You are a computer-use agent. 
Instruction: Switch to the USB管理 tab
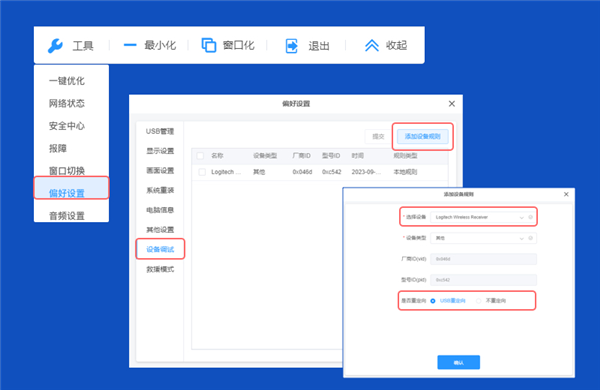tap(160, 131)
